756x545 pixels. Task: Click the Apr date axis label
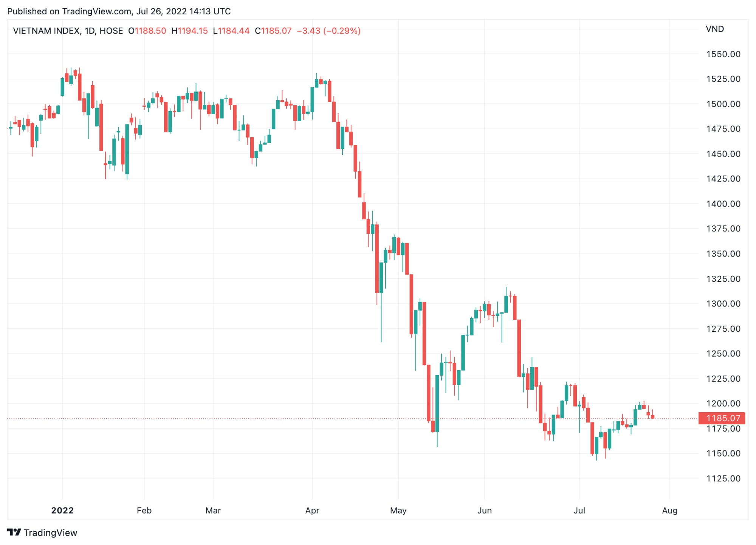click(x=312, y=511)
